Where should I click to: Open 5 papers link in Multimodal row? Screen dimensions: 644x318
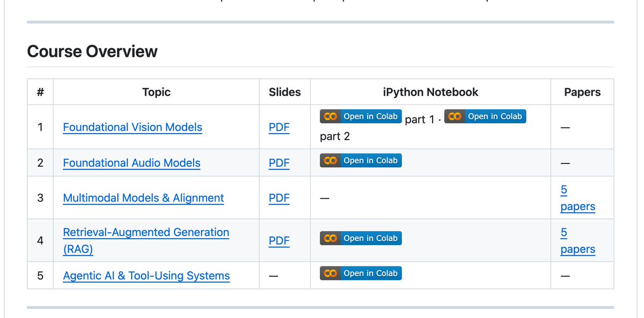pyautogui.click(x=578, y=198)
